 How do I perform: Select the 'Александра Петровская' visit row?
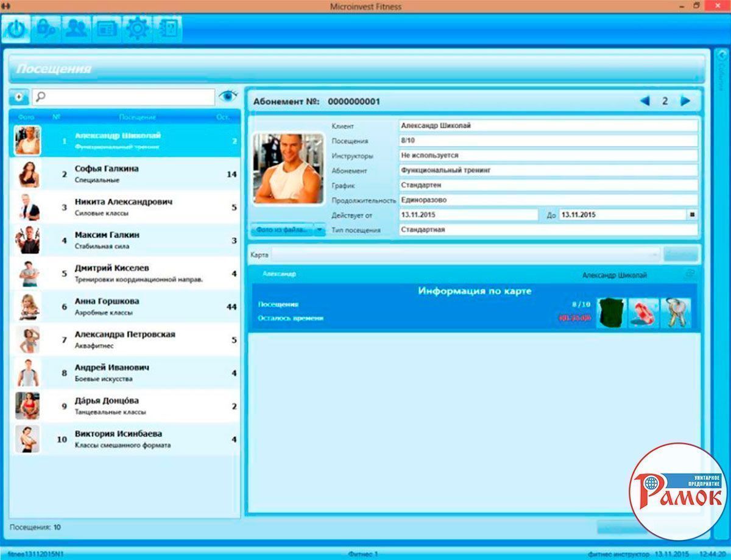pyautogui.click(x=125, y=340)
